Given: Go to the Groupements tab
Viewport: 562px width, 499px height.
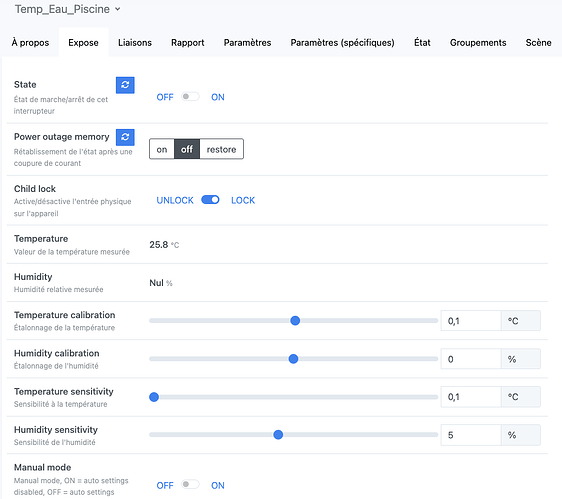Looking at the screenshot, I should click(x=478, y=43).
